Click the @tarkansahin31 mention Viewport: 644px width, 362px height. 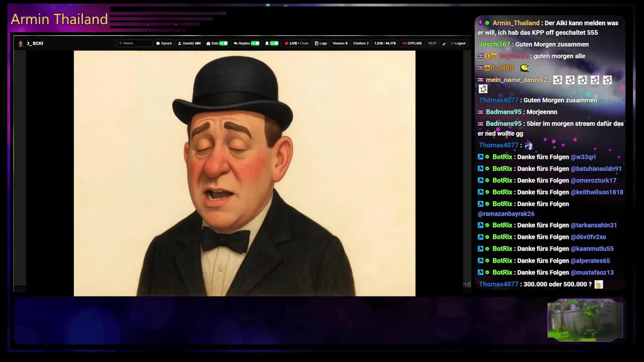(594, 225)
